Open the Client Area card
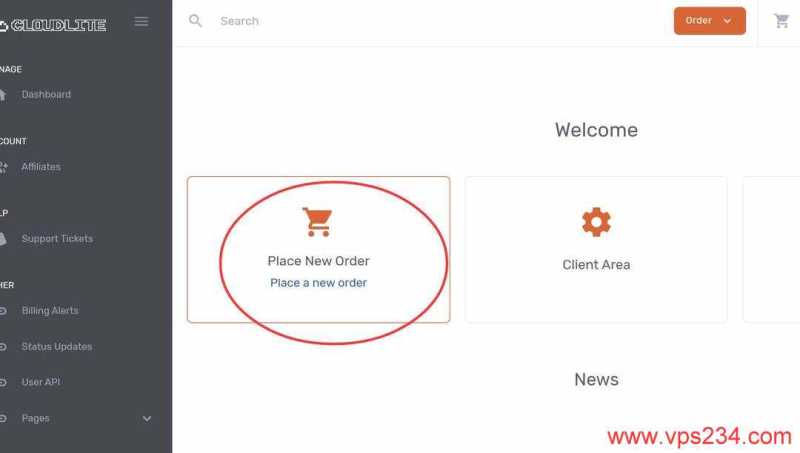 (596, 249)
